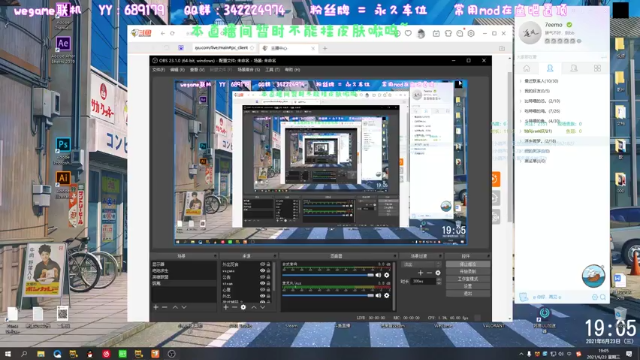640x360 pixels.
Task: Add a new scene in OBS Scenes dock
Action: 156,307
